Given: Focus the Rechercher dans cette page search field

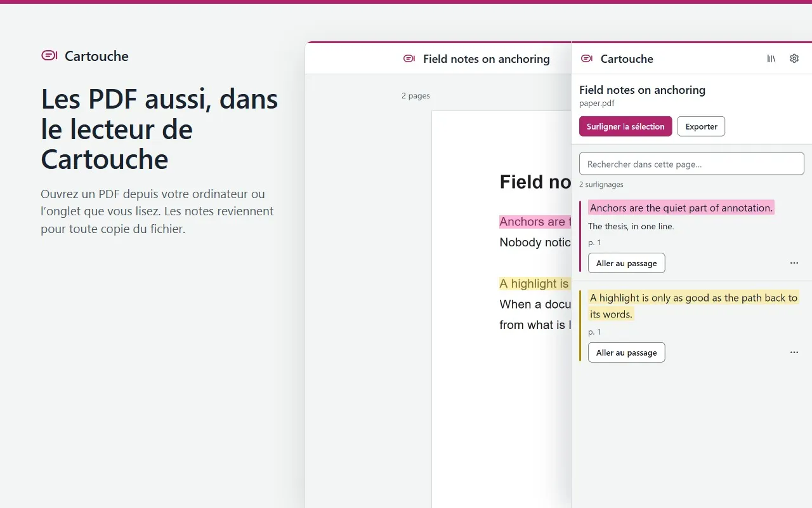Looking at the screenshot, I should [691, 164].
